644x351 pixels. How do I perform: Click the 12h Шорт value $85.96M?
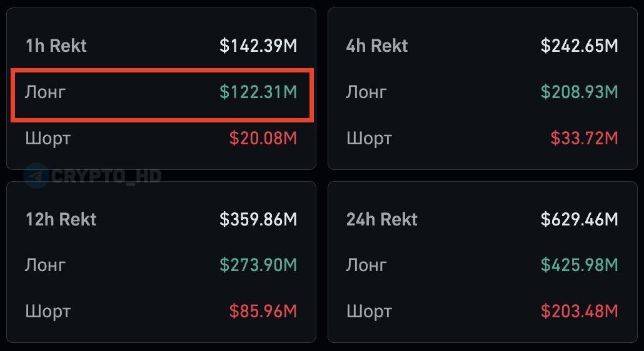coord(263,311)
